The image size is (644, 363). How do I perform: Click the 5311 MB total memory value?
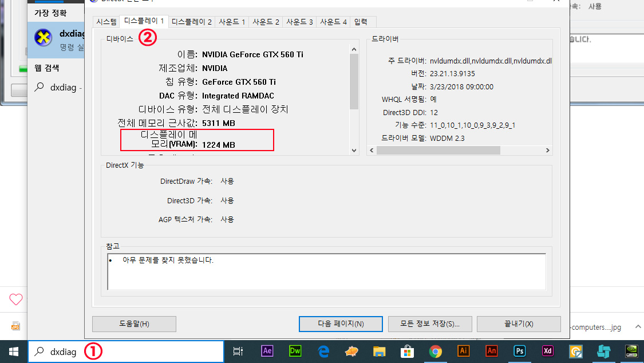[219, 123]
